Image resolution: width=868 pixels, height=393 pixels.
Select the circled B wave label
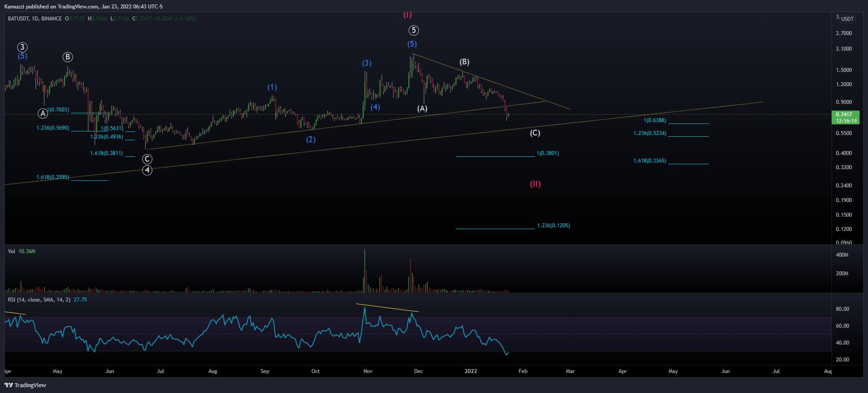click(68, 57)
